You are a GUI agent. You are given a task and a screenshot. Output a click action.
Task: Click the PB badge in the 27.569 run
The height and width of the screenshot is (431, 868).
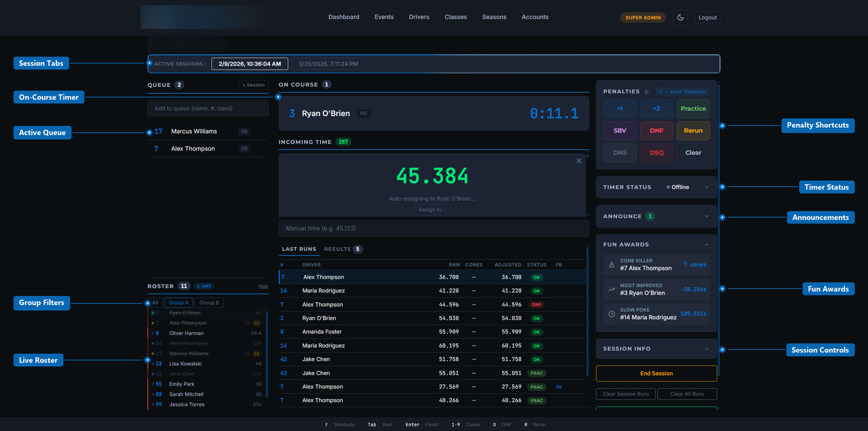(559, 387)
